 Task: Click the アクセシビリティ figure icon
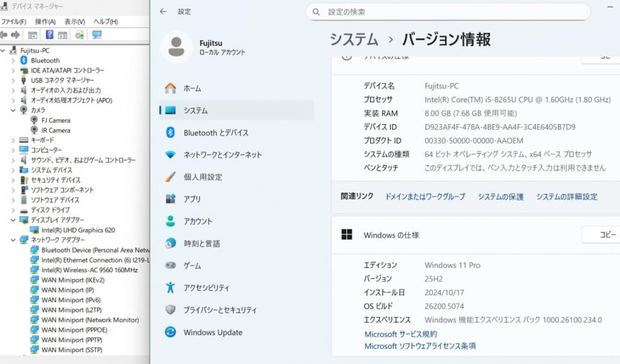(170, 288)
